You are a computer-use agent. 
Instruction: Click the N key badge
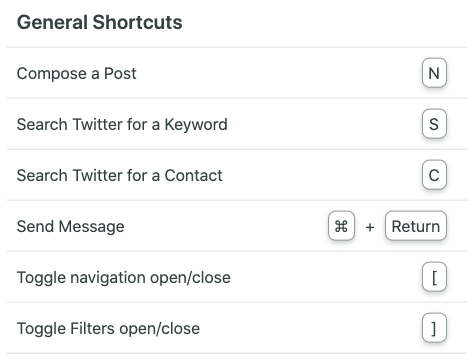point(434,73)
